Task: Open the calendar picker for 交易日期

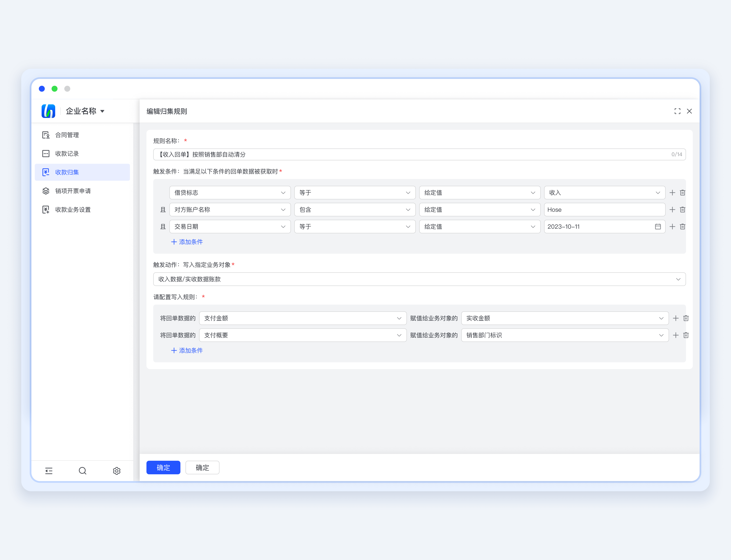Action: coord(658,227)
